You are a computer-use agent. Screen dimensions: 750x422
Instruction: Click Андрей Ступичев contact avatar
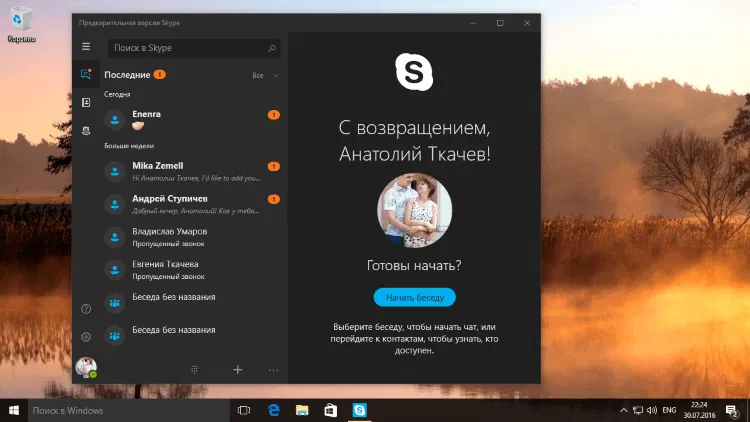point(115,204)
